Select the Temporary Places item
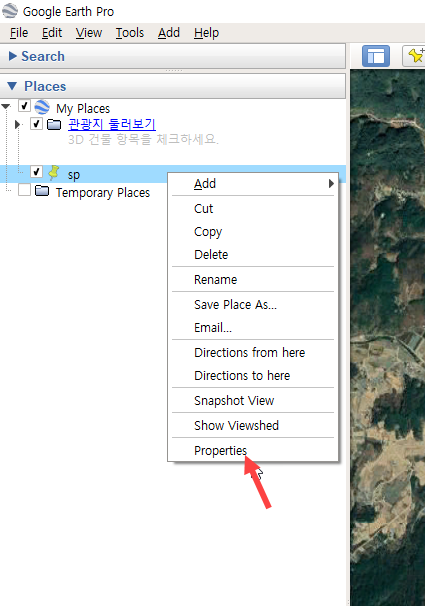This screenshot has height=606, width=425. (x=103, y=192)
